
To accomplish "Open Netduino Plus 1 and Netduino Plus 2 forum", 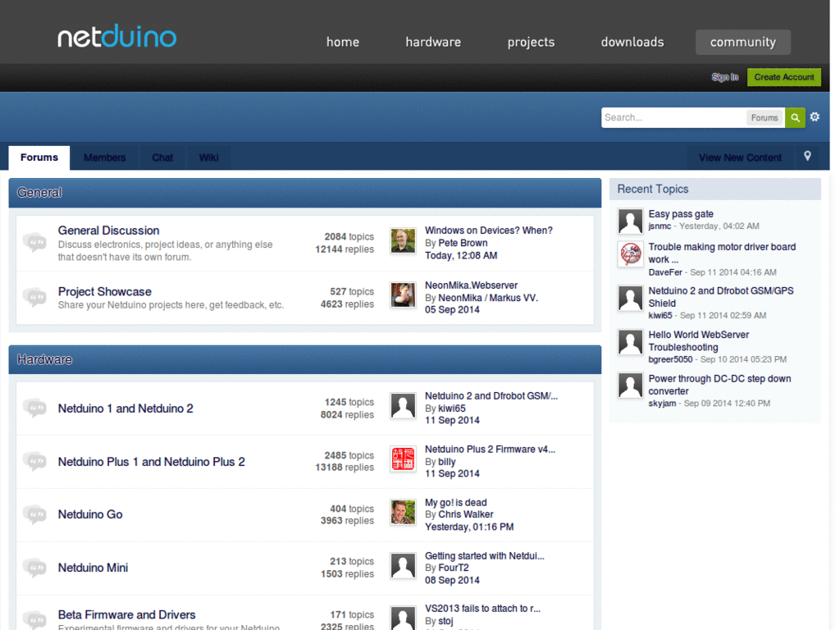I will pyautogui.click(x=151, y=462).
